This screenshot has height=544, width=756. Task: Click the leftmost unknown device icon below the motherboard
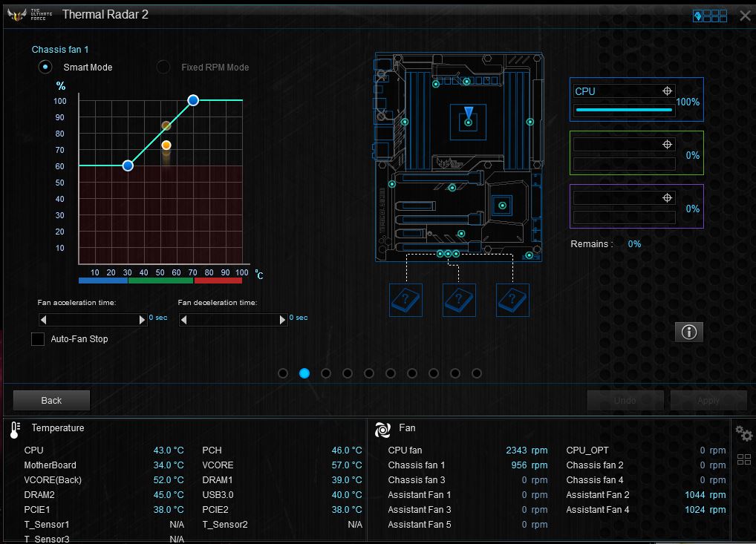point(405,300)
